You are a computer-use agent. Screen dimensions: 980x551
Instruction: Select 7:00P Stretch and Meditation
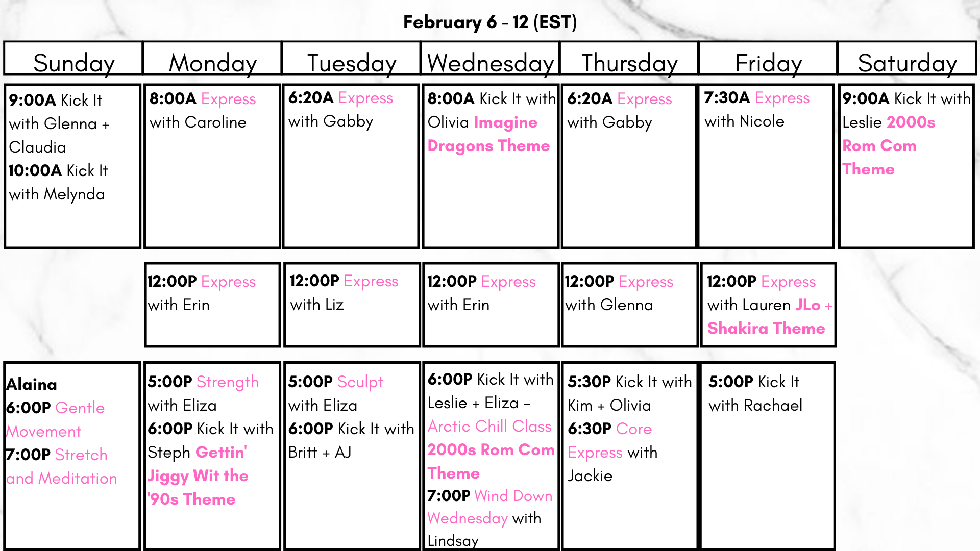pos(61,466)
